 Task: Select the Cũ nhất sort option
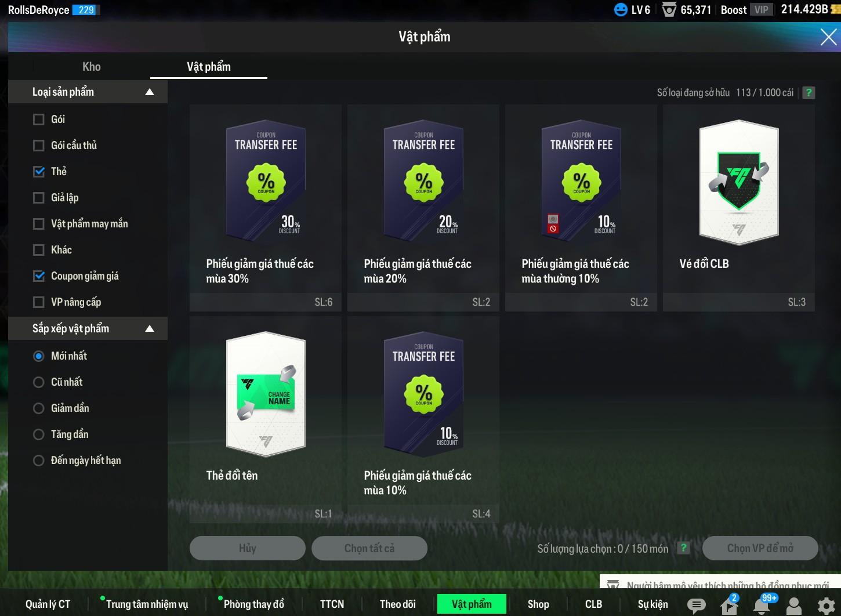click(x=39, y=382)
